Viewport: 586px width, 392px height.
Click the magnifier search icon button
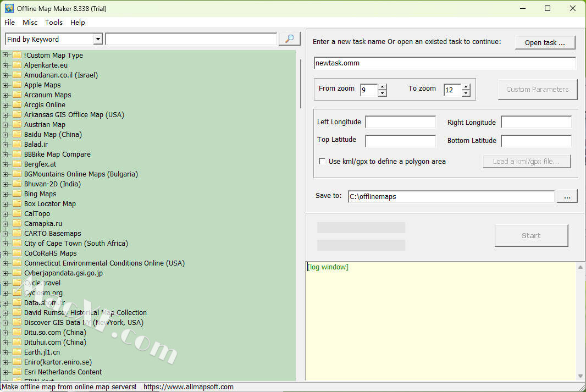coord(289,39)
